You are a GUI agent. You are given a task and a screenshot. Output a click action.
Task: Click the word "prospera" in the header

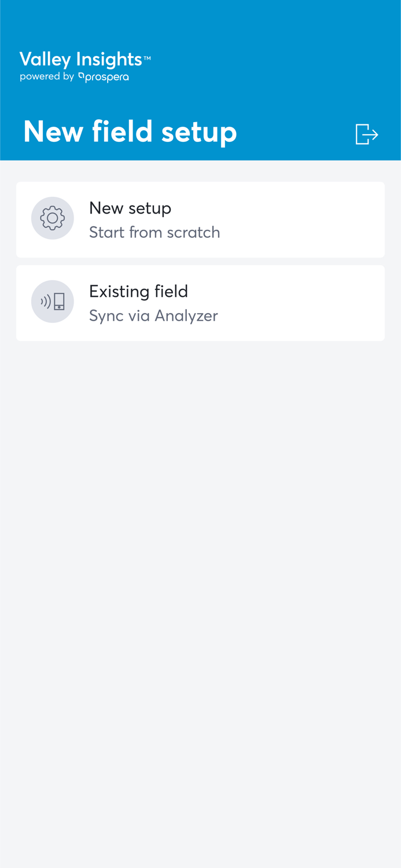tap(107, 78)
